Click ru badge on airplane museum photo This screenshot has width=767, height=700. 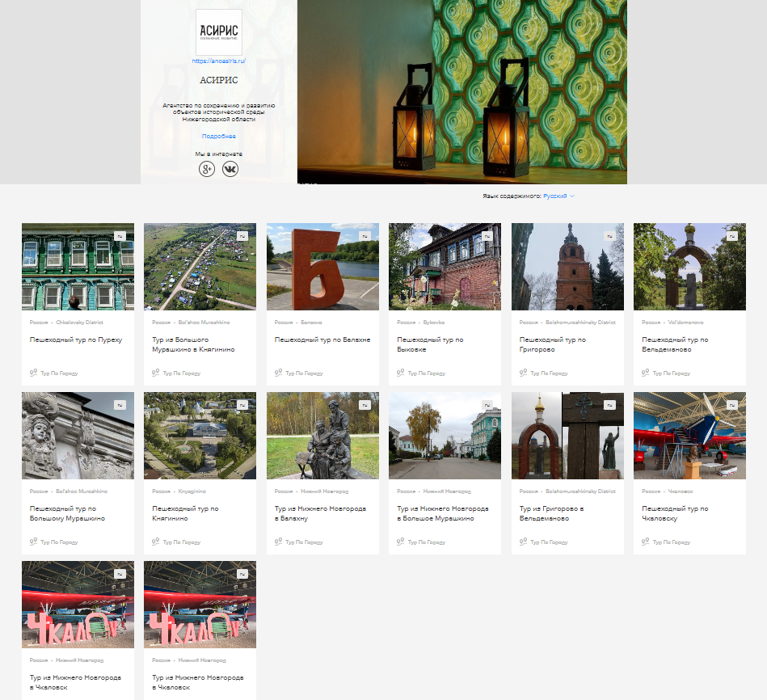click(x=731, y=405)
